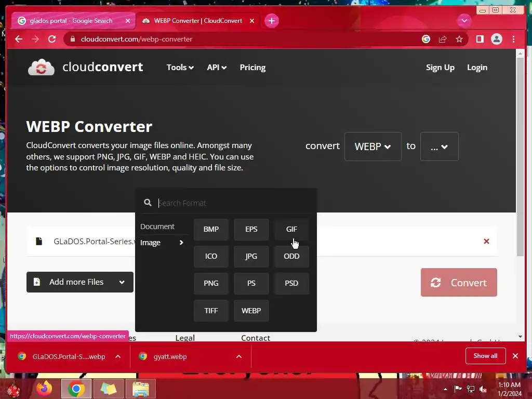Open the Tools dropdown menu
Screen dimensions: 532x399
click(x=180, y=68)
